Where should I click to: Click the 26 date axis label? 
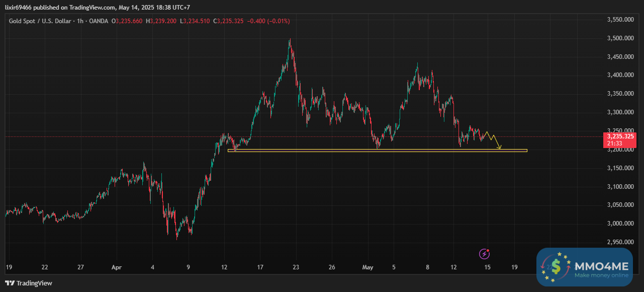point(332,267)
